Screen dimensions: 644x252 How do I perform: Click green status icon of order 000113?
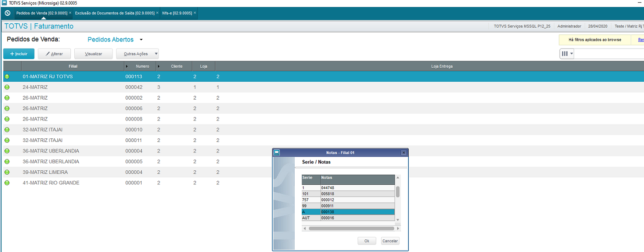7,76
